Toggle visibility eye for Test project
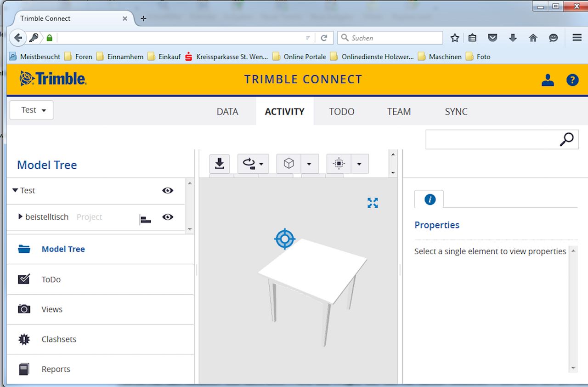This screenshot has width=588, height=387. point(168,190)
